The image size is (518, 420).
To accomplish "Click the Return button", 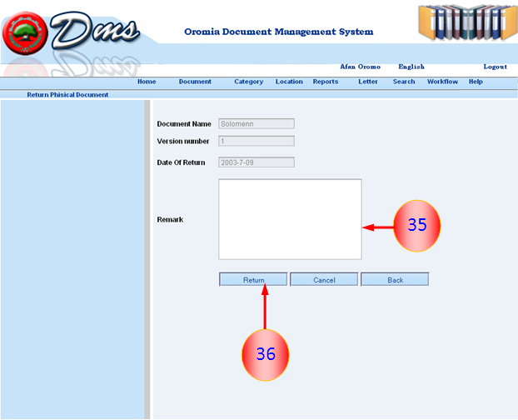I will click(x=253, y=279).
